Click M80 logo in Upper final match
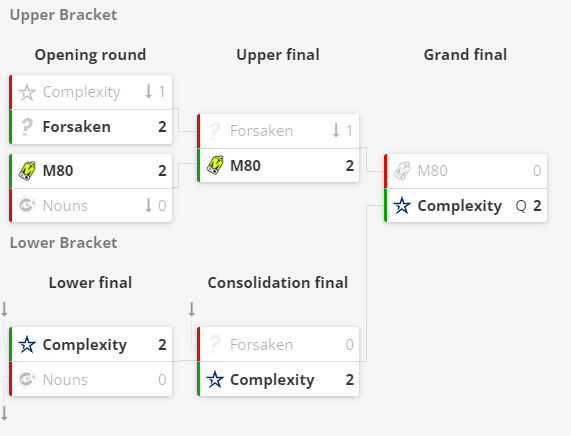Viewport: 571px width, 436px height. click(215, 166)
